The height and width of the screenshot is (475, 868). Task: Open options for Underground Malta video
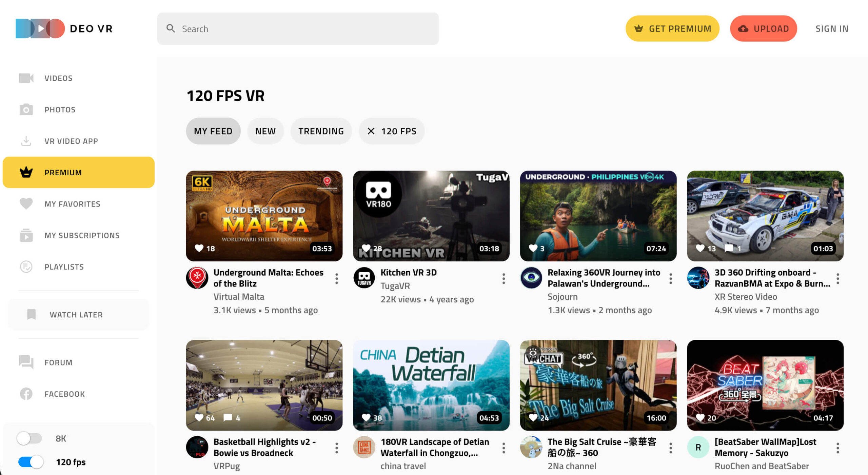click(336, 278)
